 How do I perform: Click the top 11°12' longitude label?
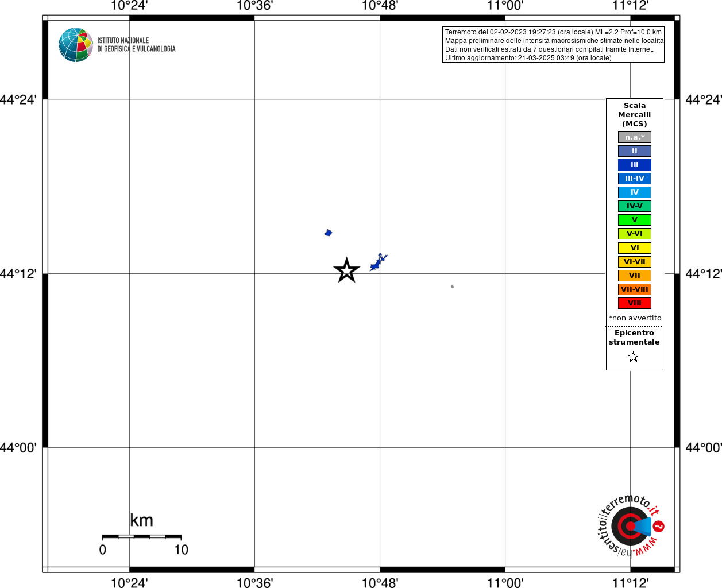click(630, 6)
